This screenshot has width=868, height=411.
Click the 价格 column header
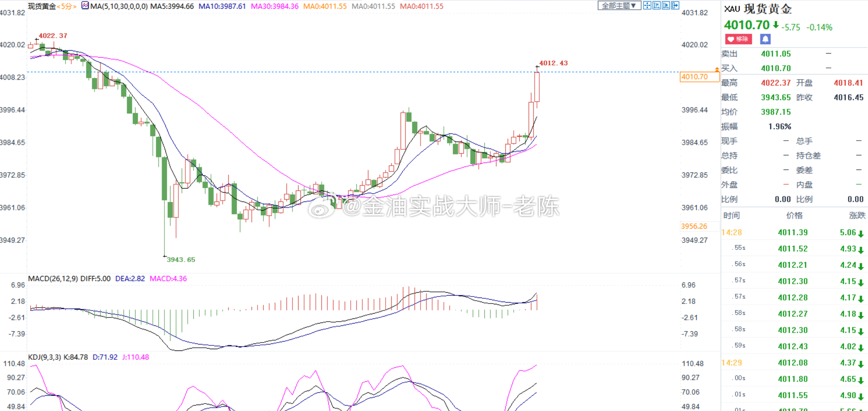pyautogui.click(x=794, y=216)
